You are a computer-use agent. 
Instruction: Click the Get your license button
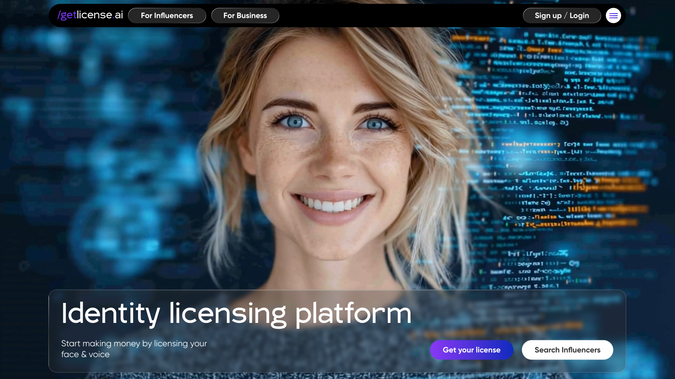point(471,350)
